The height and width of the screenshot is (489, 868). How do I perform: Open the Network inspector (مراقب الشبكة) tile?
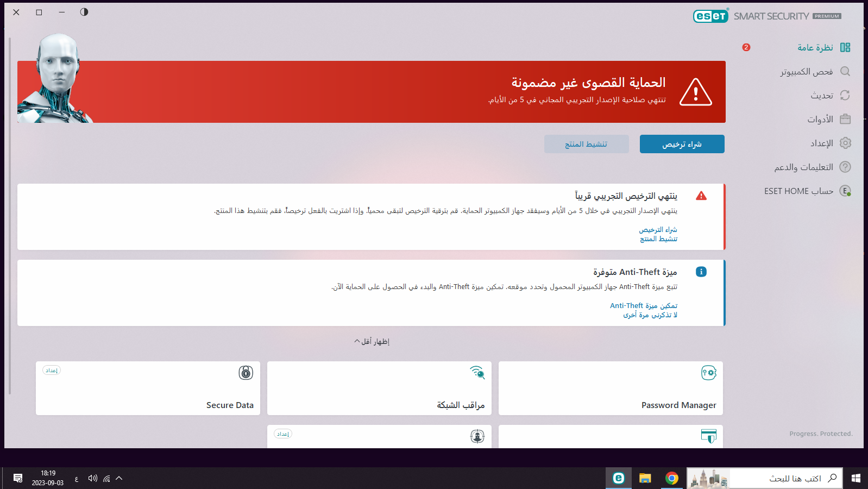[379, 388]
